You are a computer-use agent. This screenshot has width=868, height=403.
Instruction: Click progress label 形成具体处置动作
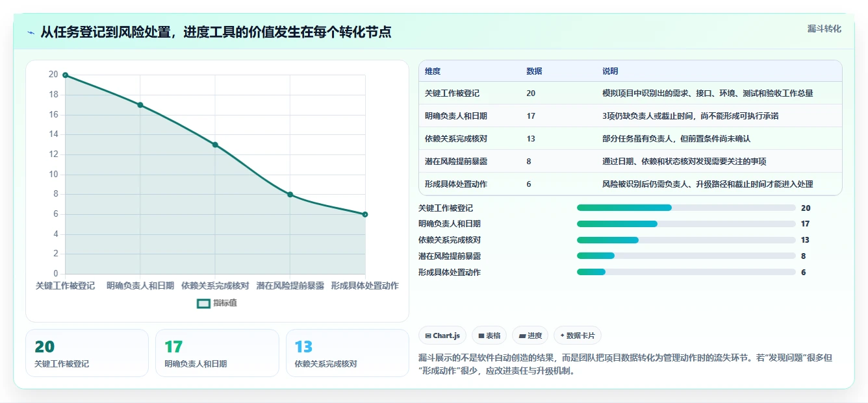(450, 273)
